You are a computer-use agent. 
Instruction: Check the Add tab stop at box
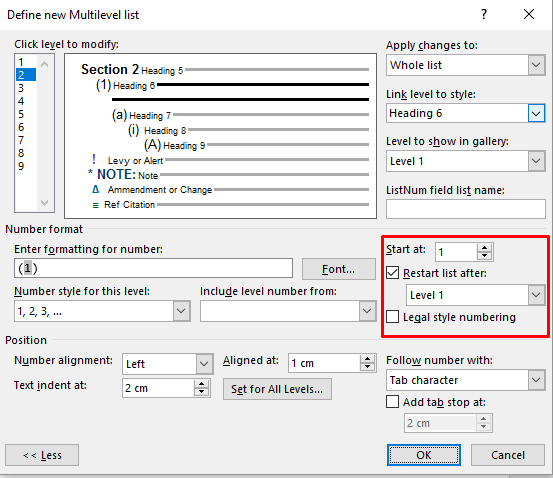(393, 402)
